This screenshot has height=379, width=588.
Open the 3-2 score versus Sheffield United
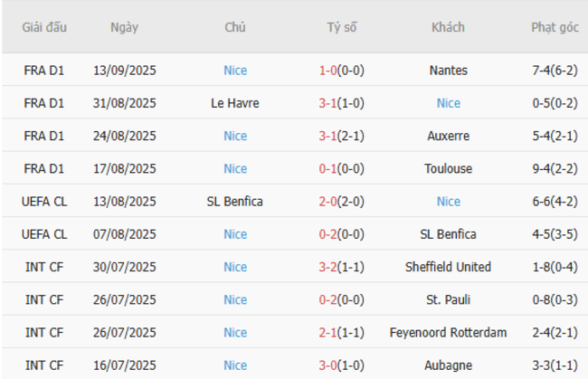[329, 267]
